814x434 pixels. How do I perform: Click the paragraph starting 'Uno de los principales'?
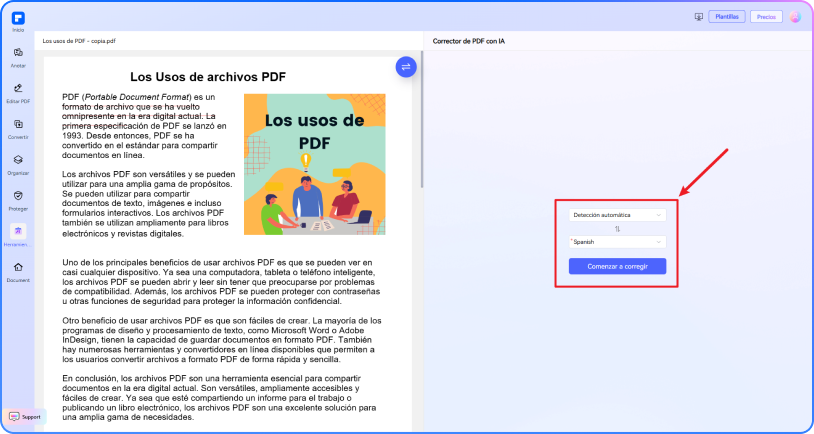[x=221, y=282]
